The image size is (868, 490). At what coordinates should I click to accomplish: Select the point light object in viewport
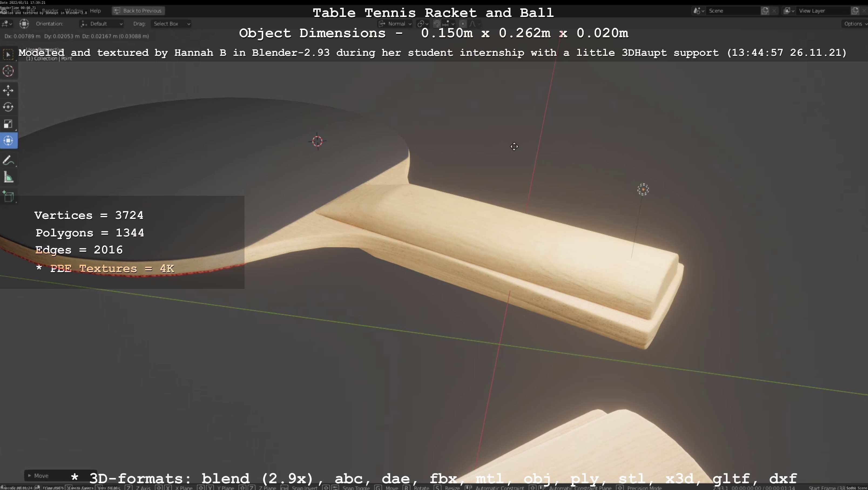point(643,190)
